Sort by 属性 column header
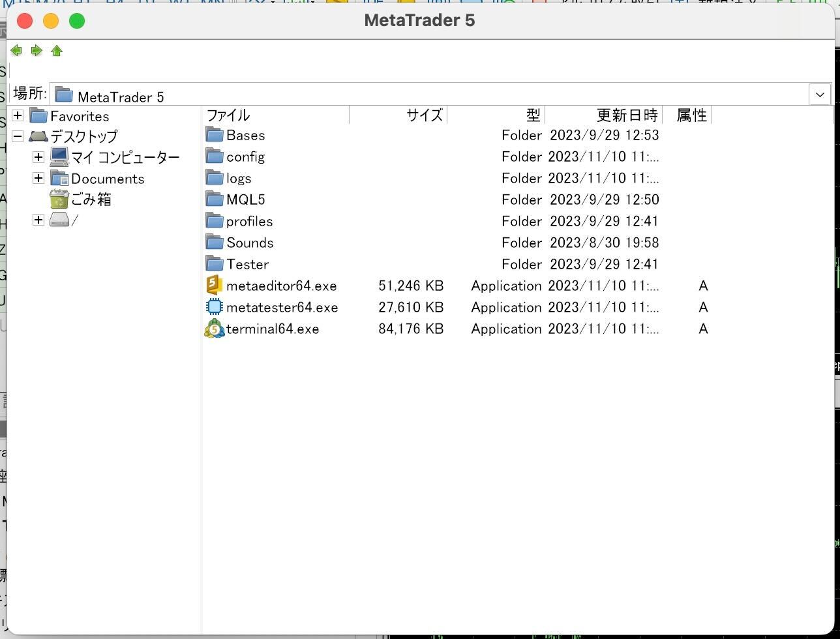 tap(687, 115)
